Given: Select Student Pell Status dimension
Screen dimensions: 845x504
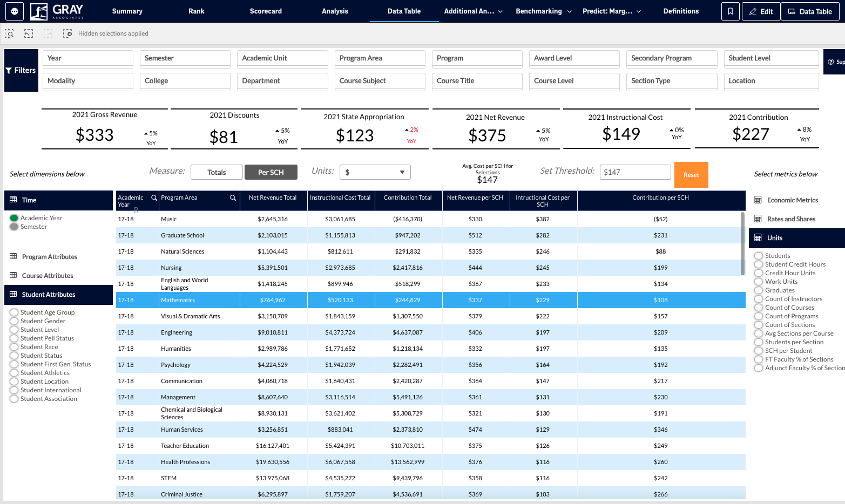Looking at the screenshot, I should pyautogui.click(x=14, y=338).
